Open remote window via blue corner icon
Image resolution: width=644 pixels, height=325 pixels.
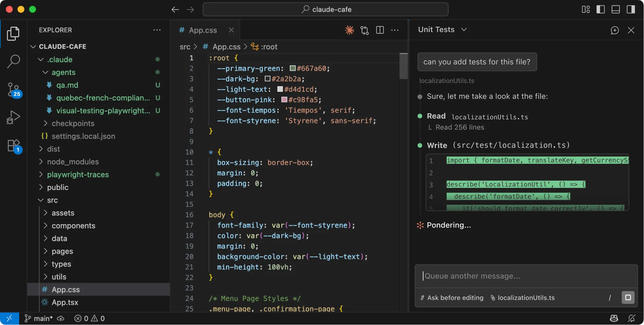click(9, 318)
